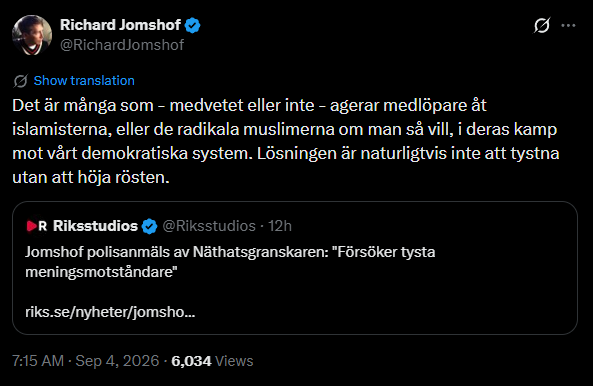This screenshot has width=593, height=386.
Task: Click the word meningsmotståndare in quoted post
Action: coord(99,272)
